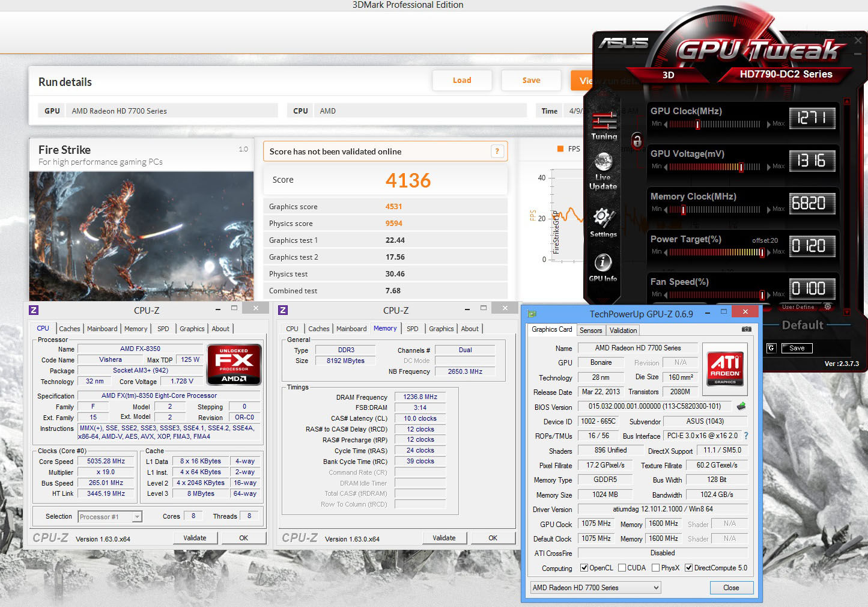This screenshot has height=607, width=868.
Task: Click the Power Target Max arrow
Action: coord(768,252)
